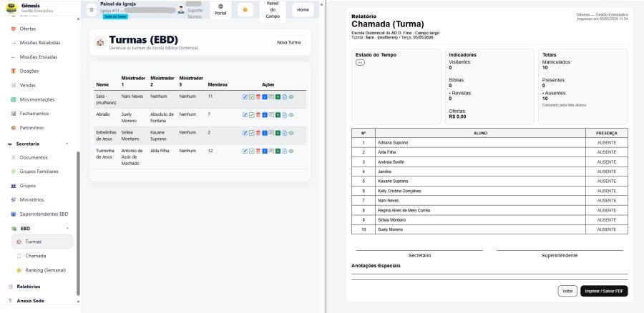The image size is (644, 313).
Task: Delete the Estrelinhas de Jesus class
Action: click(x=258, y=133)
